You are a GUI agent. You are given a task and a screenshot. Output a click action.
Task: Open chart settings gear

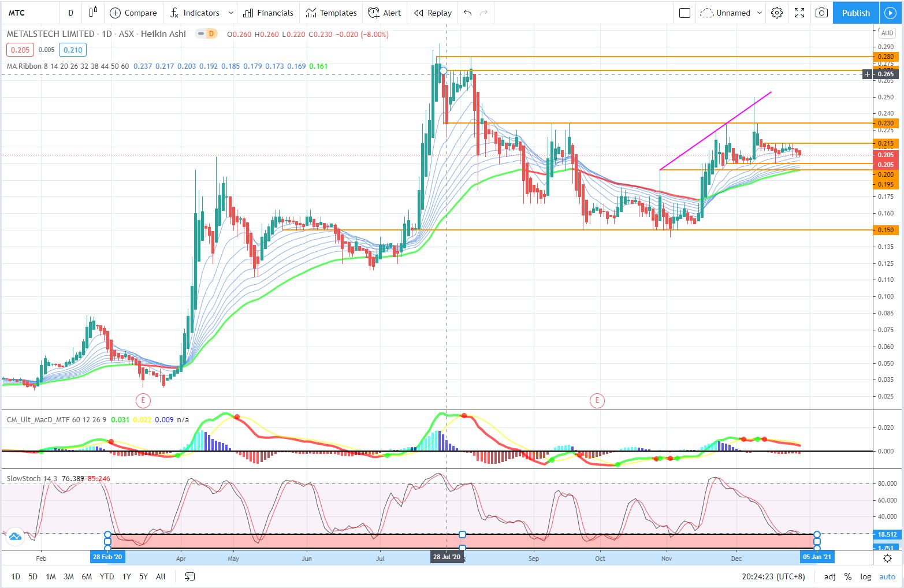pyautogui.click(x=777, y=13)
